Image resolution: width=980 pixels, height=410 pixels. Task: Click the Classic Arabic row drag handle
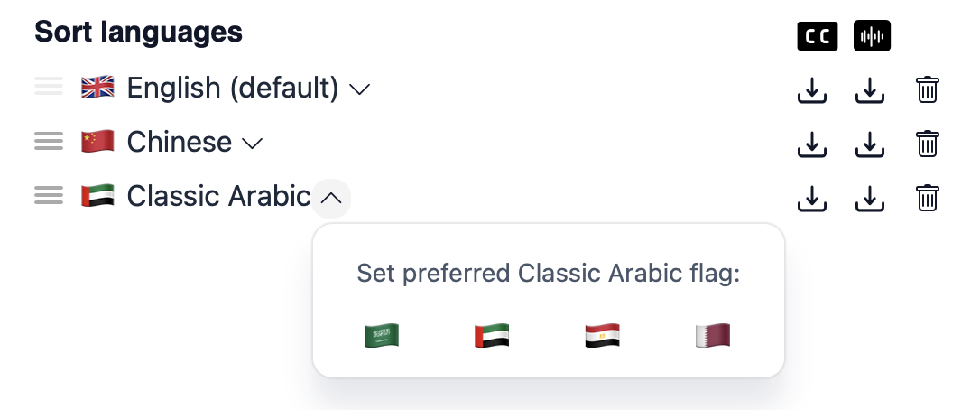click(x=49, y=196)
